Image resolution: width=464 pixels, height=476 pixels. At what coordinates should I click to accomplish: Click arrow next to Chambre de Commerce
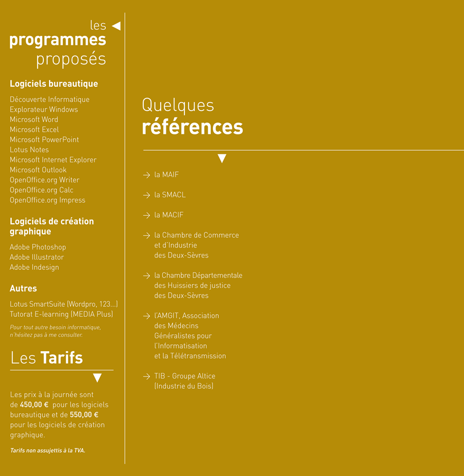146,235
